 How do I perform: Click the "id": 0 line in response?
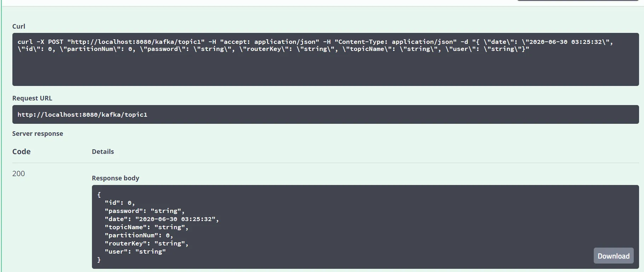coord(120,203)
